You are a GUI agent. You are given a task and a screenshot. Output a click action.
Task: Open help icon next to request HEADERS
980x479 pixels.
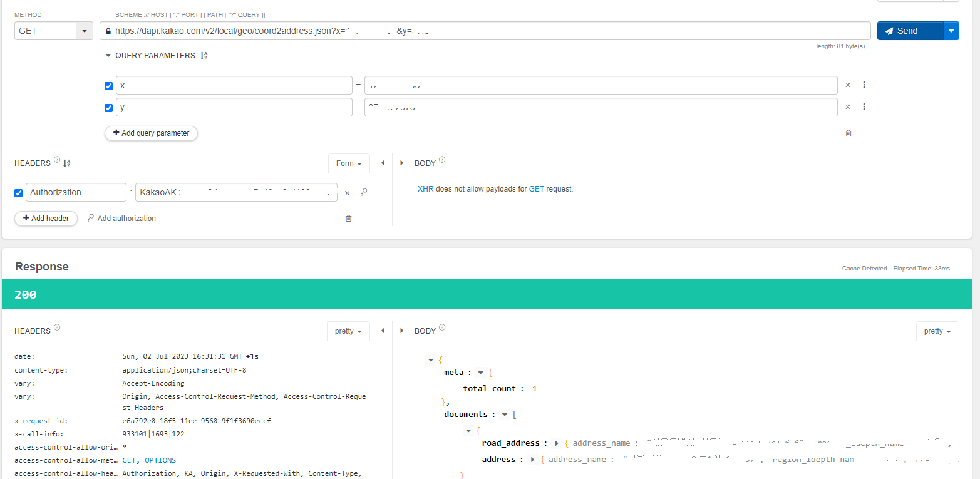tap(57, 160)
